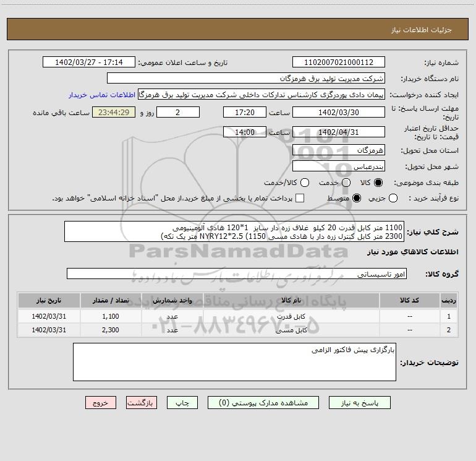Click the هرمزگان province field
This screenshot has width=476, height=461.
(339, 150)
